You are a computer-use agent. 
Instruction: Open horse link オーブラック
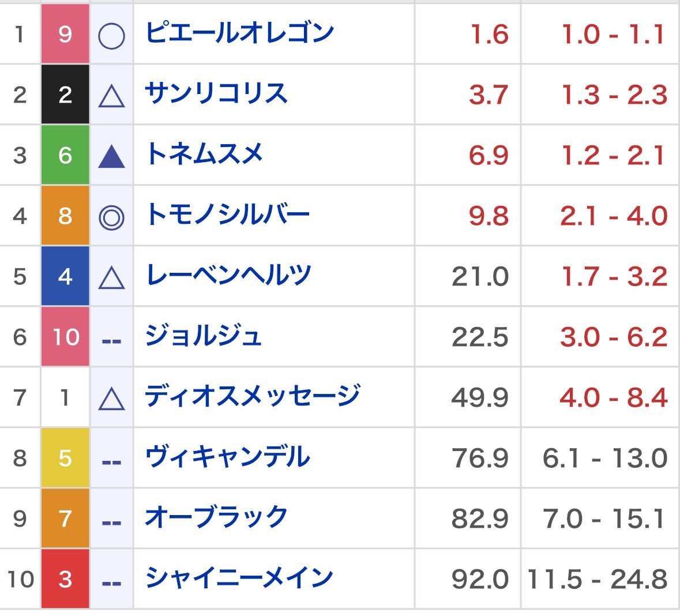216,517
